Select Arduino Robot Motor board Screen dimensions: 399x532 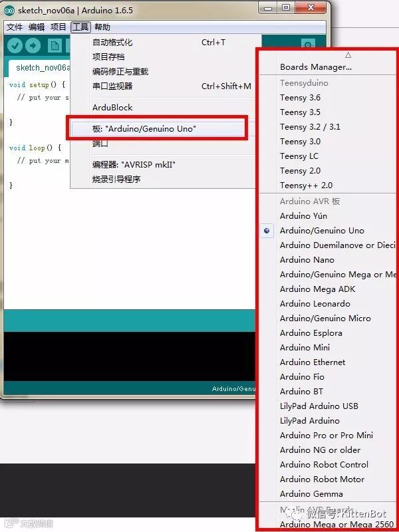point(328,479)
